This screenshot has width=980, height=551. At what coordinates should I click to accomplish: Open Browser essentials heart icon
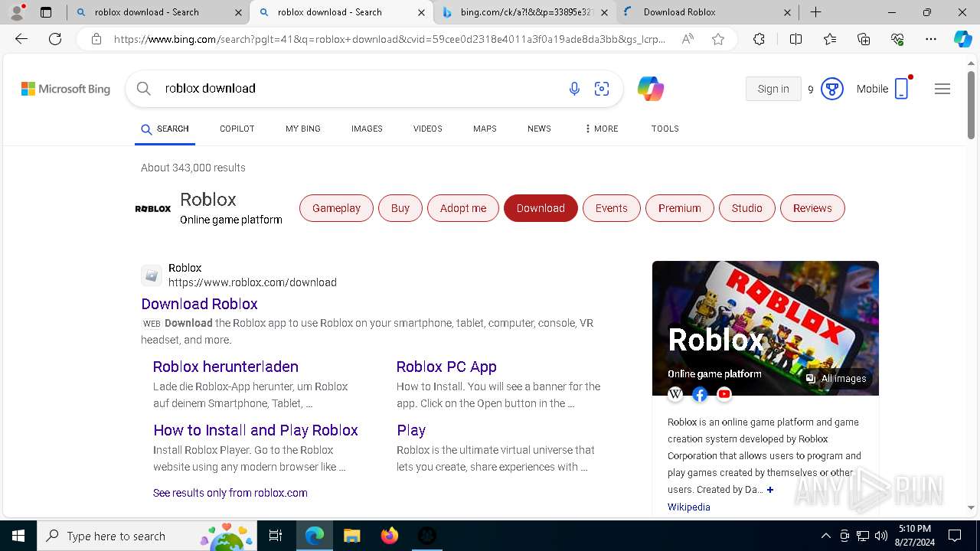tap(897, 39)
